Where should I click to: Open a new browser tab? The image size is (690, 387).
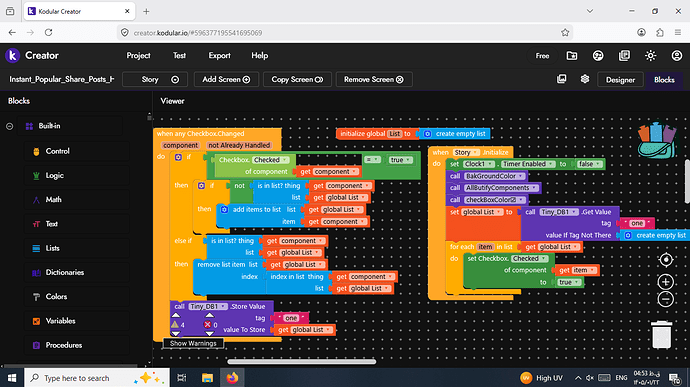146,11
